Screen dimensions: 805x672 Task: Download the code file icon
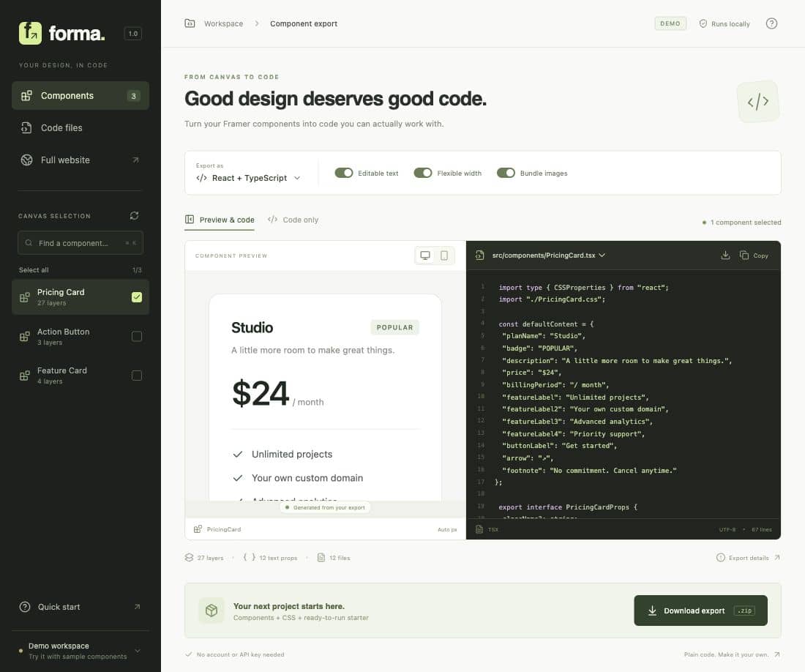point(725,255)
